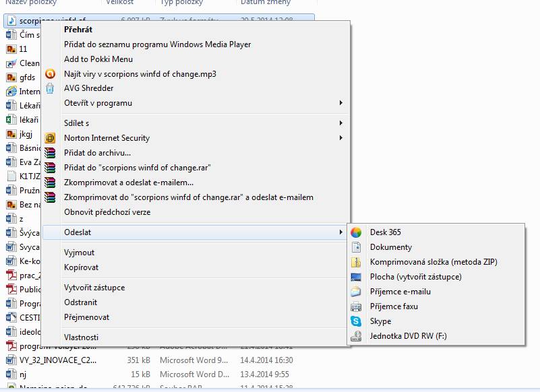The height and width of the screenshot is (392, 540).
Task: Choose Přehrát from the context menu
Action: pyautogui.click(x=78, y=30)
